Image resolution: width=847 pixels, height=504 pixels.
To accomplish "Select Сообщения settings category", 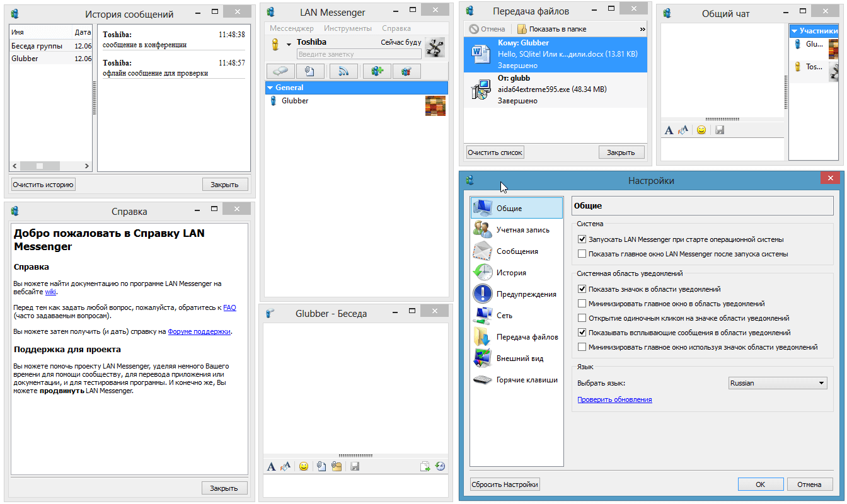I will tap(517, 251).
